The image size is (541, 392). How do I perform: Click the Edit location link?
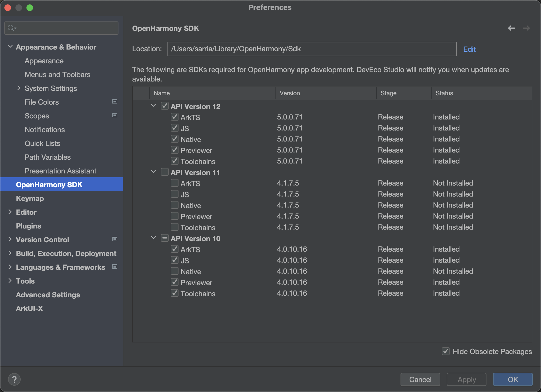(x=469, y=49)
